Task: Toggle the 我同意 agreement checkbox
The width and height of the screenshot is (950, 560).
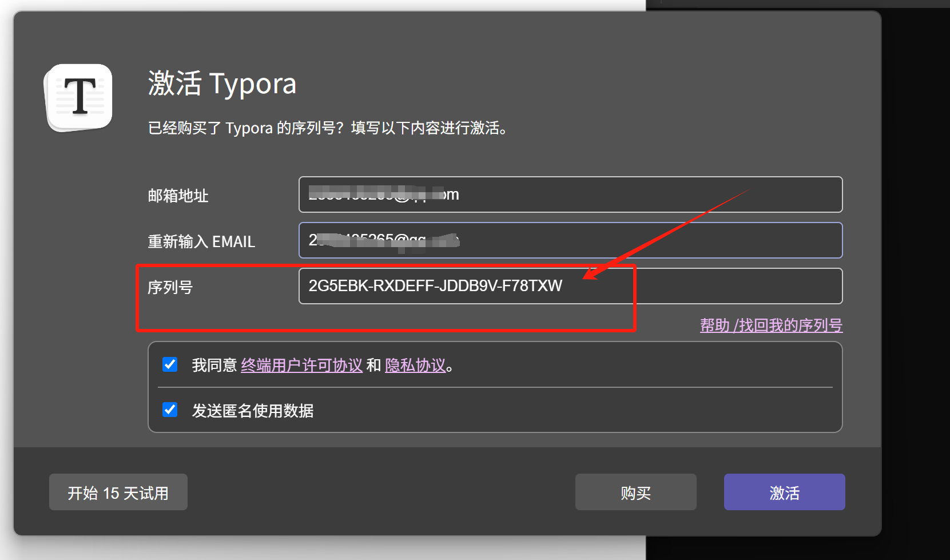Action: 170,364
